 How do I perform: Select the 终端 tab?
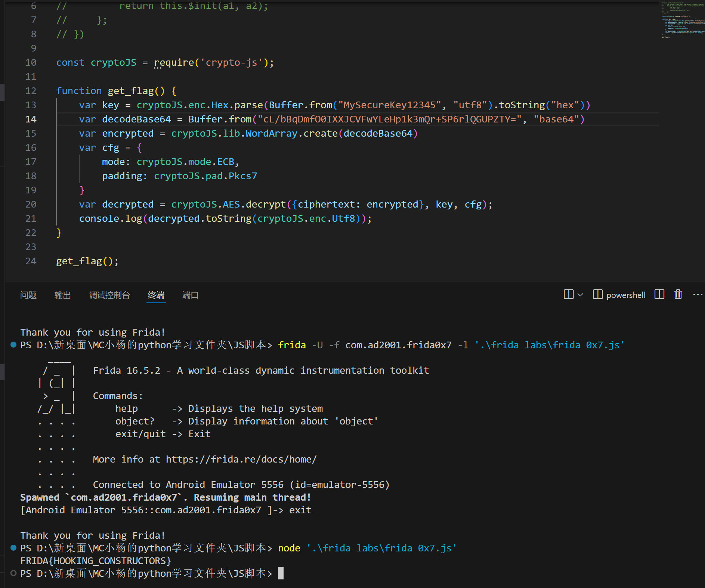point(156,295)
